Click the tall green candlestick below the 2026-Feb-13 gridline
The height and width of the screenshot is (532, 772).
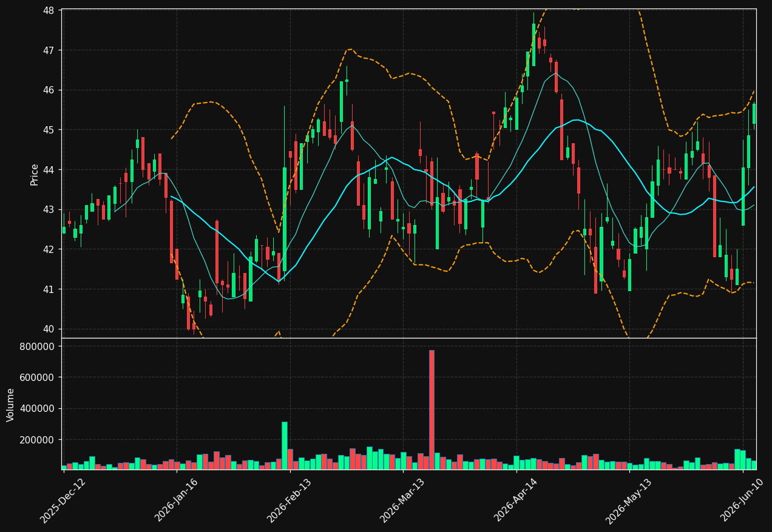tap(284, 219)
